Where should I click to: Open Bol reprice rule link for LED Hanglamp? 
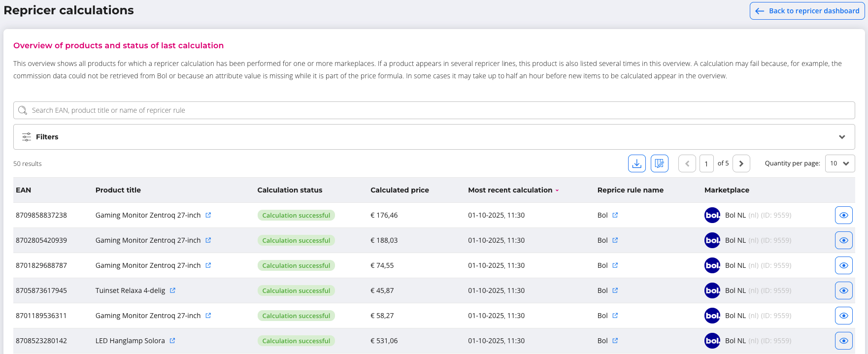[615, 341]
